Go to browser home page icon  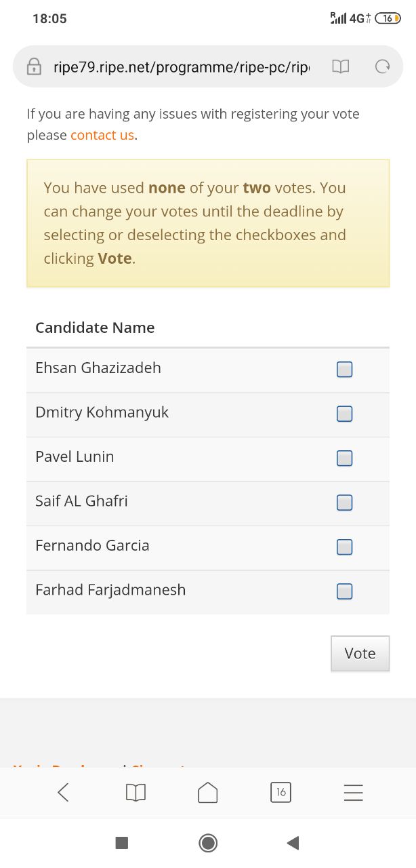coord(208,792)
